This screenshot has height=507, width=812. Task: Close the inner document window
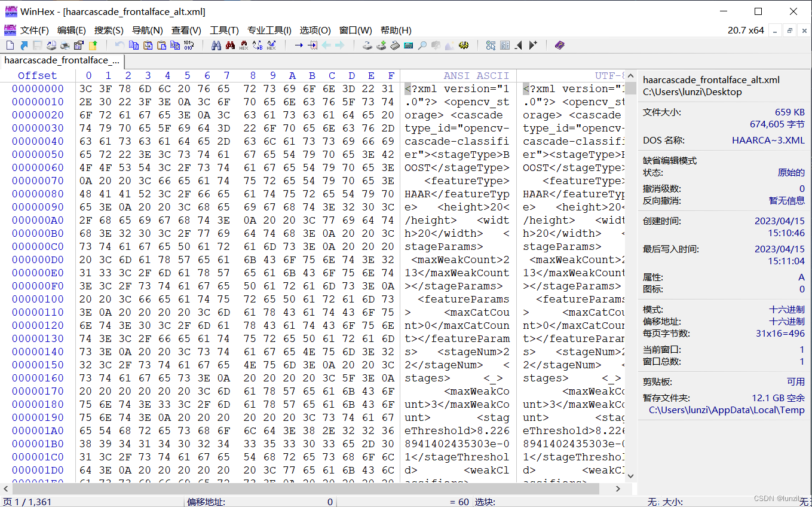point(804,30)
